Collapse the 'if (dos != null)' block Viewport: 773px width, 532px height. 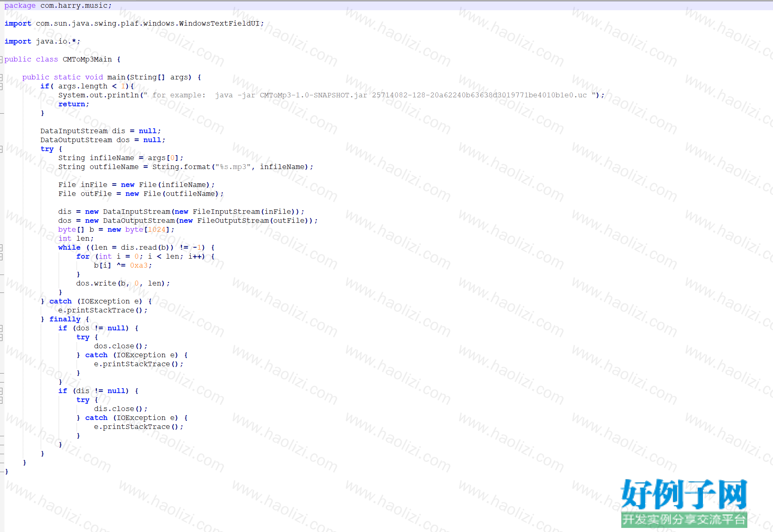(x=1, y=328)
